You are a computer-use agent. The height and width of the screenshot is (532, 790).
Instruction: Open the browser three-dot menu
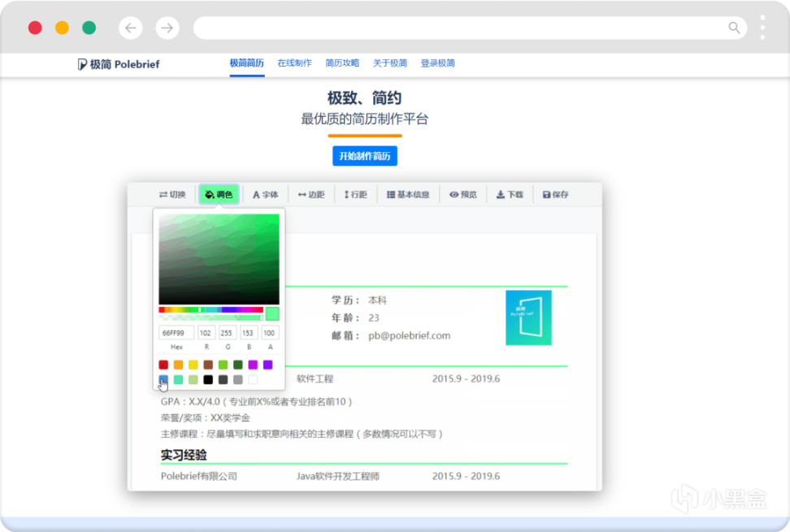pos(763,27)
